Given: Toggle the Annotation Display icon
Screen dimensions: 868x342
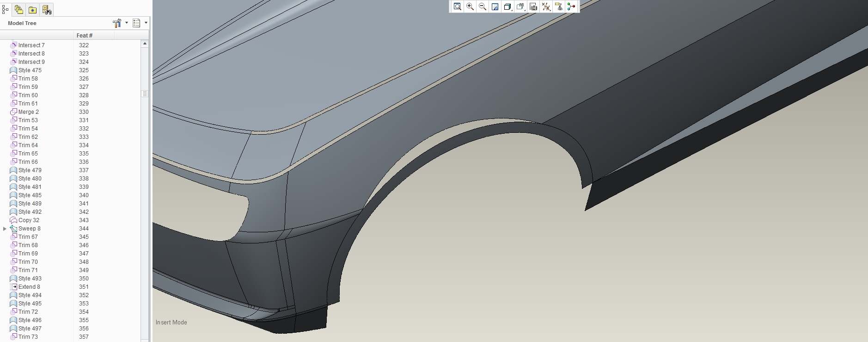Looking at the screenshot, I should coord(559,6).
